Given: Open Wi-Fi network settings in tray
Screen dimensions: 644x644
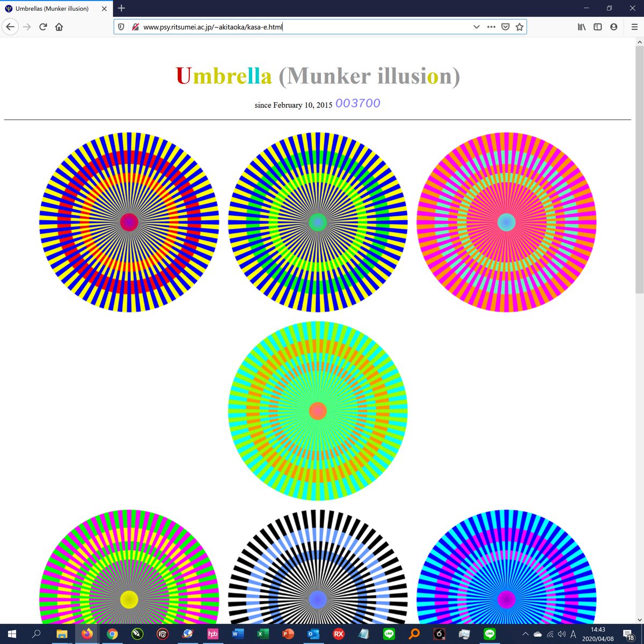Looking at the screenshot, I should point(550,634).
